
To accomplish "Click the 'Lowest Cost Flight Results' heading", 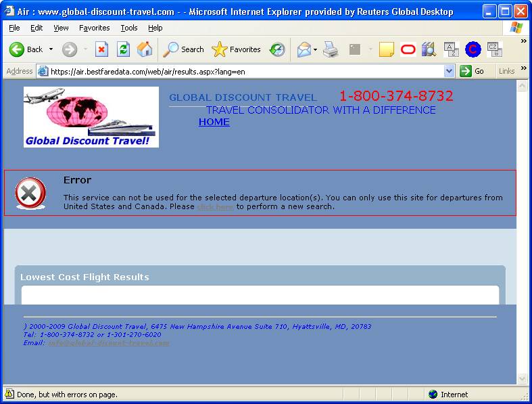I will [84, 277].
